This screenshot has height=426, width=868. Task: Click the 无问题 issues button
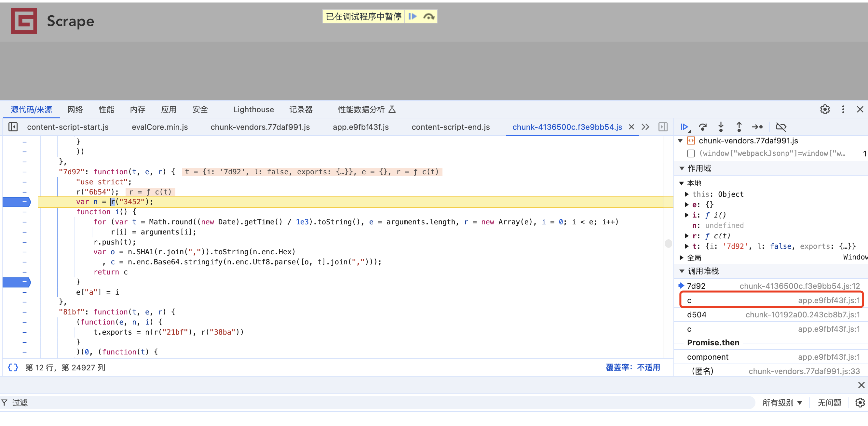[829, 403]
